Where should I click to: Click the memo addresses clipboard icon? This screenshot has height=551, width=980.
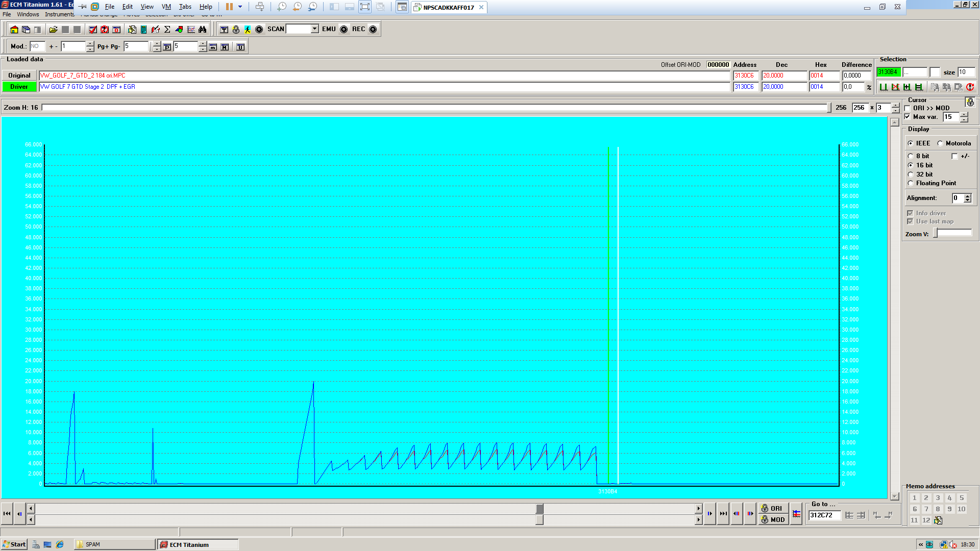pos(938,520)
